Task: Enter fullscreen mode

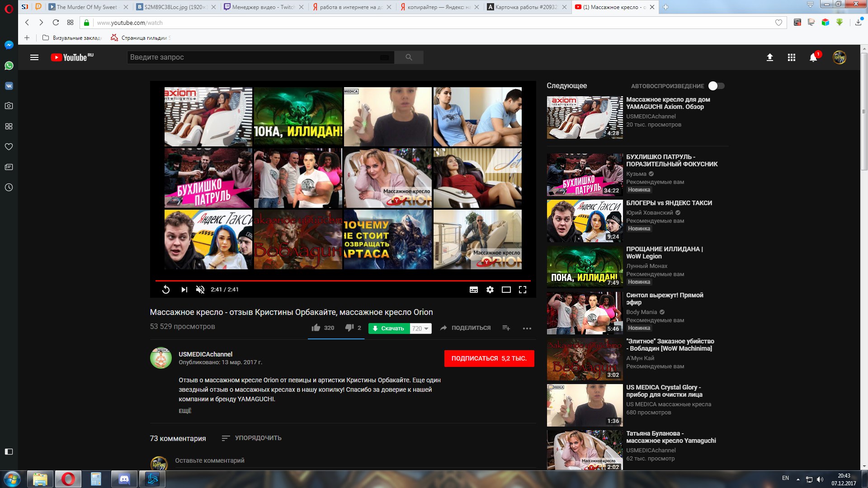Action: tap(523, 290)
